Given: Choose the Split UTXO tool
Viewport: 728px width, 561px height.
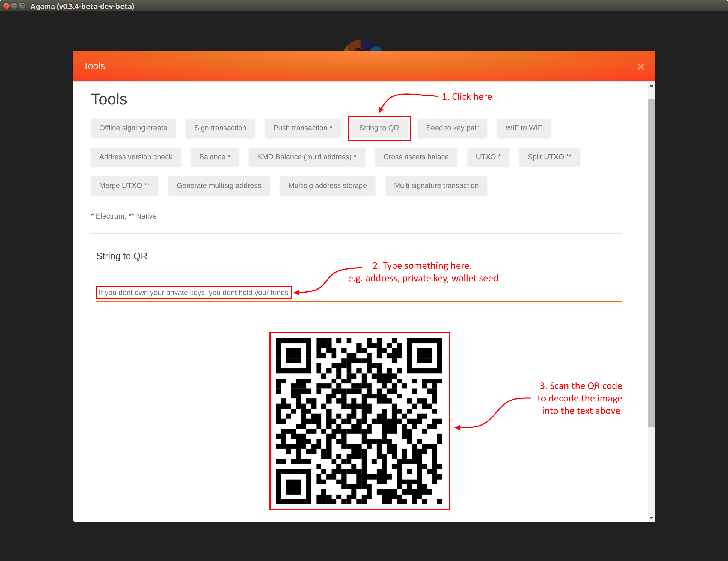Looking at the screenshot, I should pos(549,157).
